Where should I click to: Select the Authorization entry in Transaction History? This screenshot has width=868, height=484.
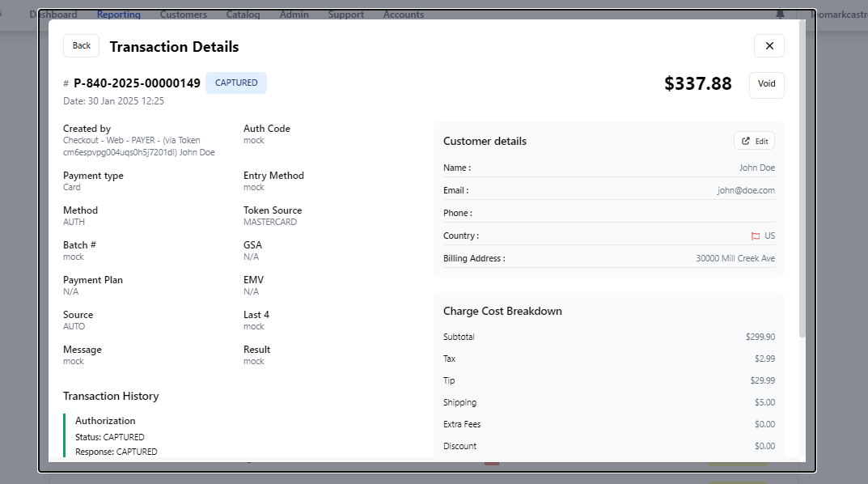point(105,421)
